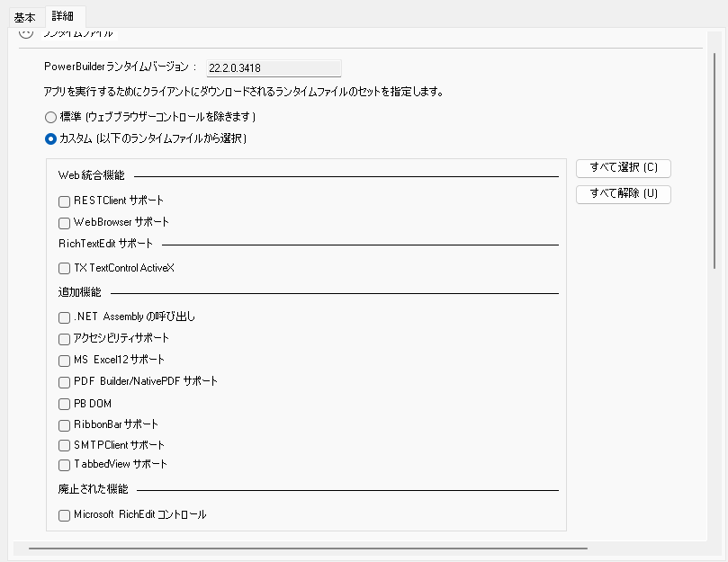
Task: Check the RibbonBar サポート option
Action: point(64,425)
